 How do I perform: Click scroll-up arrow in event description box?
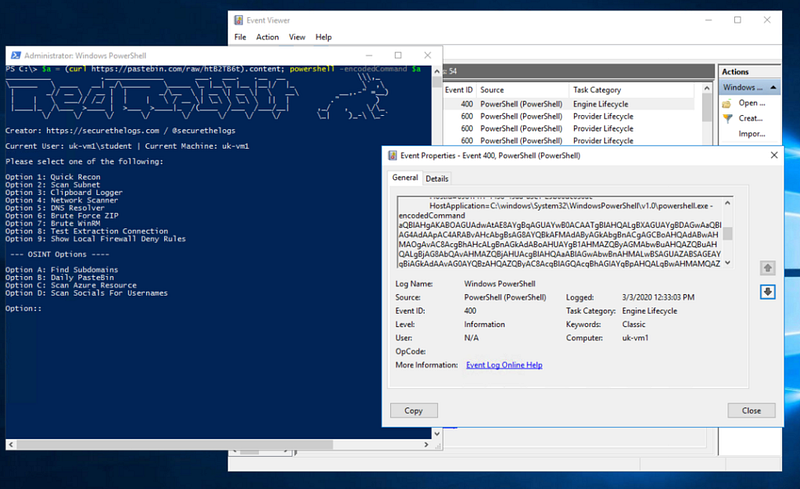728,203
